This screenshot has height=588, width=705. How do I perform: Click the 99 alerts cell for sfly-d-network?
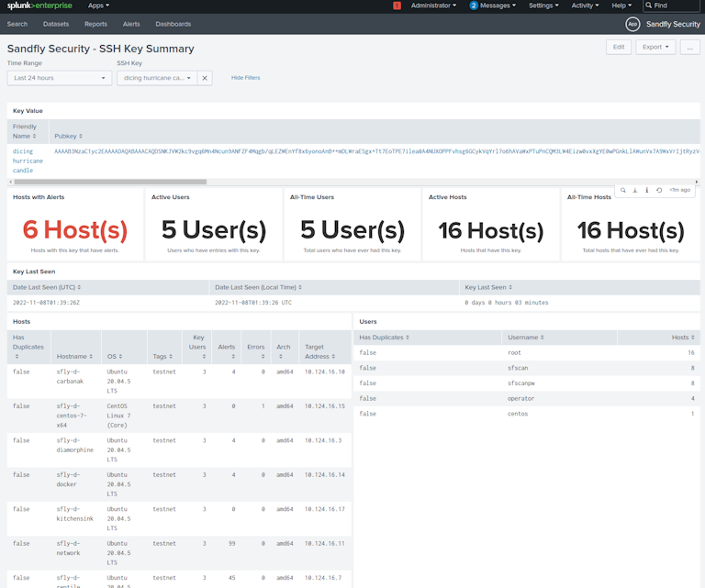tap(231, 544)
